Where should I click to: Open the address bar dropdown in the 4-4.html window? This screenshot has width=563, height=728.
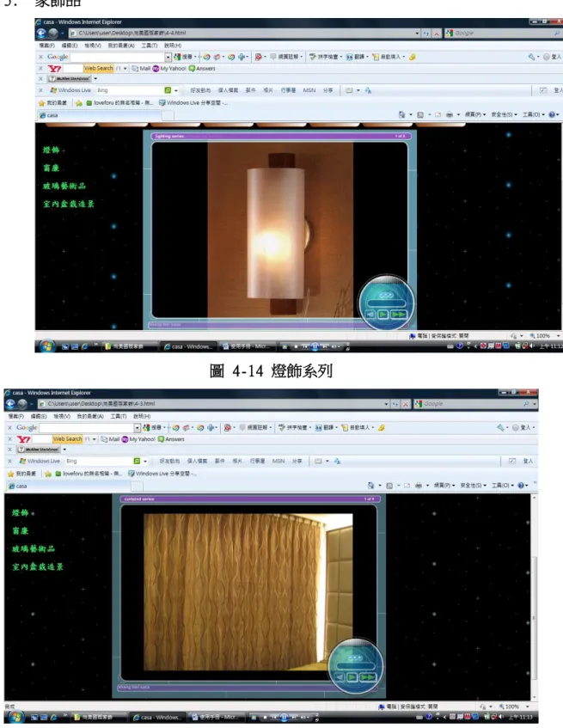[417, 33]
